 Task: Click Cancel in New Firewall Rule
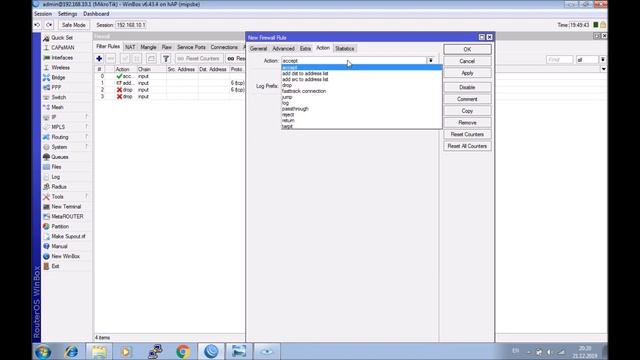click(467, 61)
